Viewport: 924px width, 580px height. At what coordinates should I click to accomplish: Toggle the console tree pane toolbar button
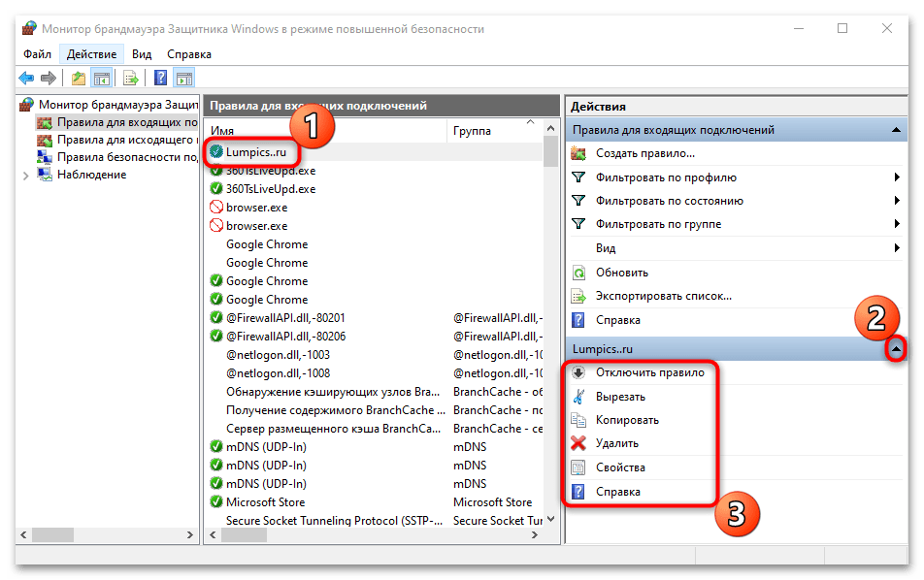[101, 78]
